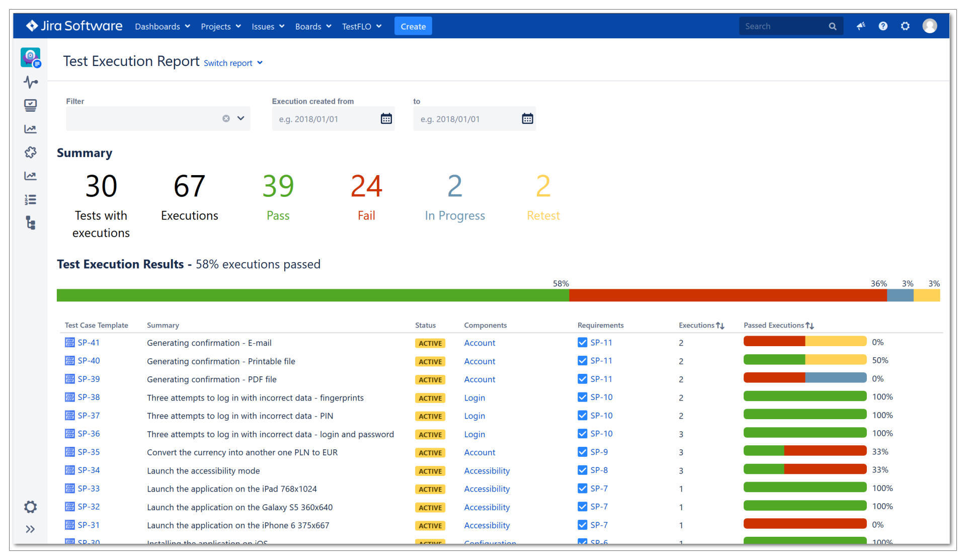Open test case SP-37 link
This screenshot has height=560, width=966.
[x=89, y=416]
